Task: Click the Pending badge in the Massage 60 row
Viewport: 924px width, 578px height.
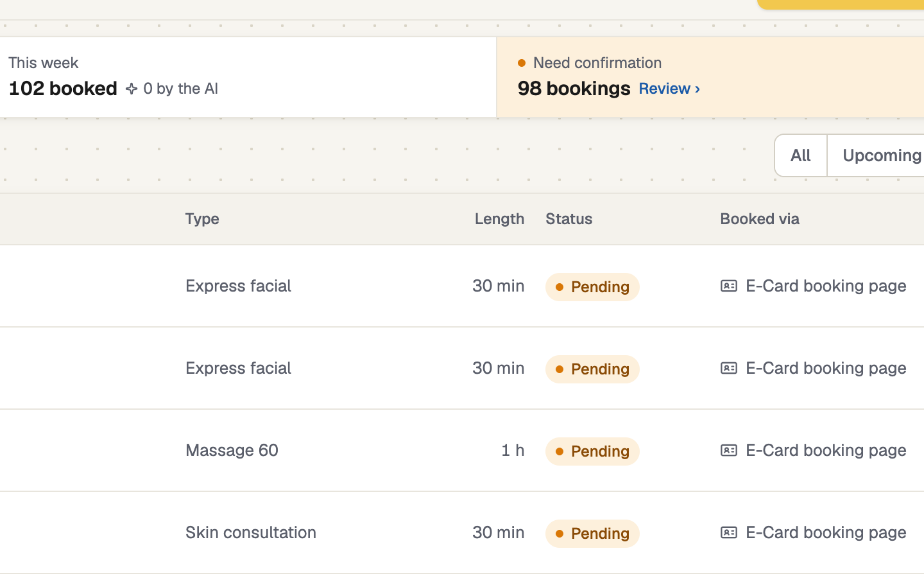Action: pos(592,451)
